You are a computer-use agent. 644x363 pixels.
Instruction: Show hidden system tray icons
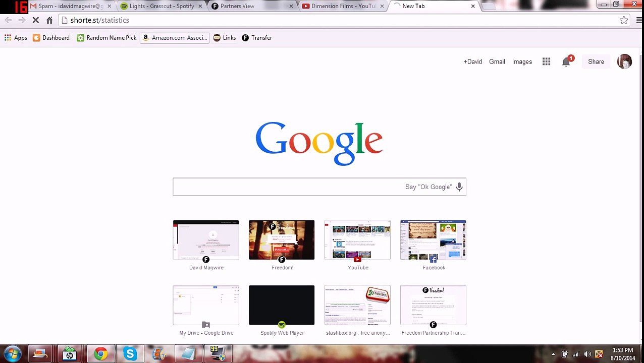tap(553, 354)
